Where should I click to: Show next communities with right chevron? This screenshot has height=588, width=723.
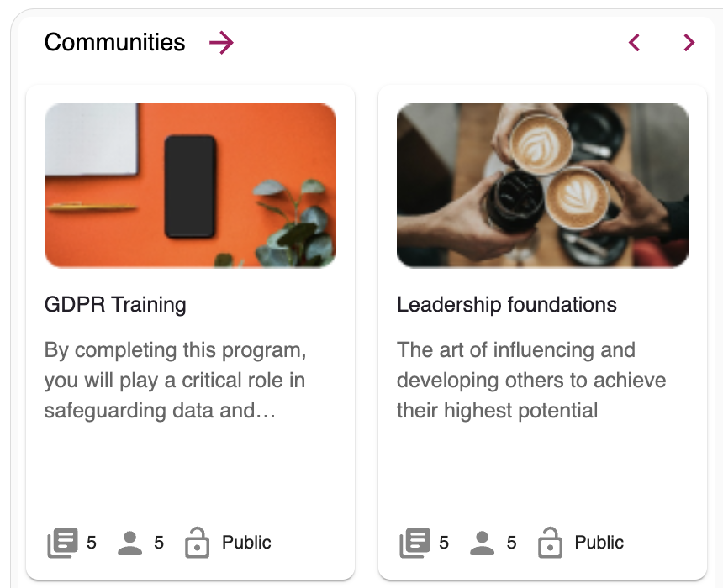pyautogui.click(x=689, y=43)
